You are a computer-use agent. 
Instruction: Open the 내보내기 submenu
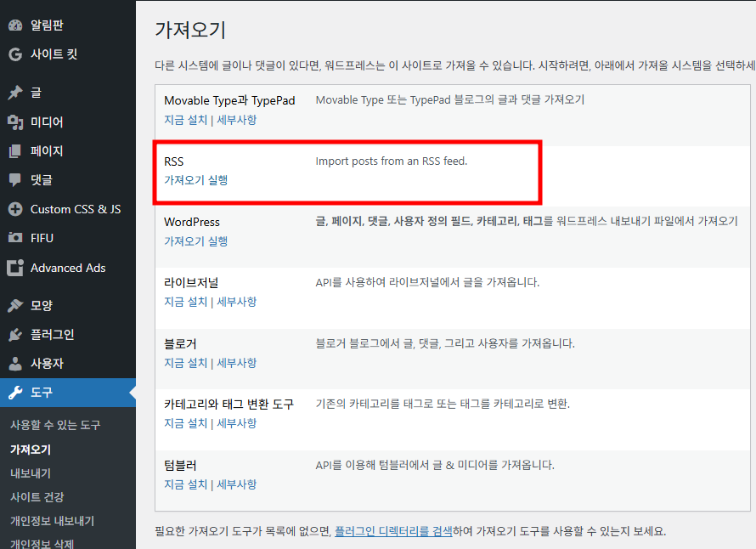(31, 473)
